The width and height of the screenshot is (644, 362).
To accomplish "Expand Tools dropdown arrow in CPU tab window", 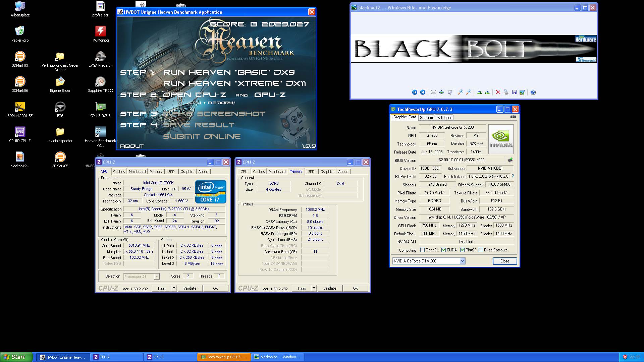I will click(x=174, y=288).
